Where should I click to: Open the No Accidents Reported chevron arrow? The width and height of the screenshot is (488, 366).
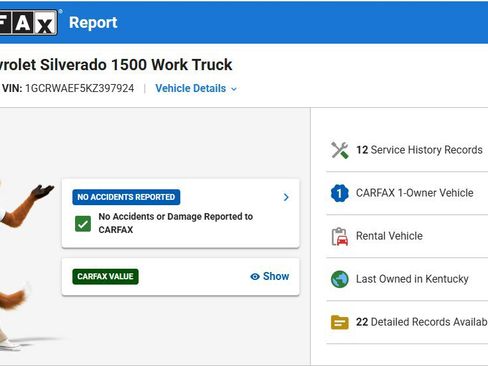pos(286,197)
